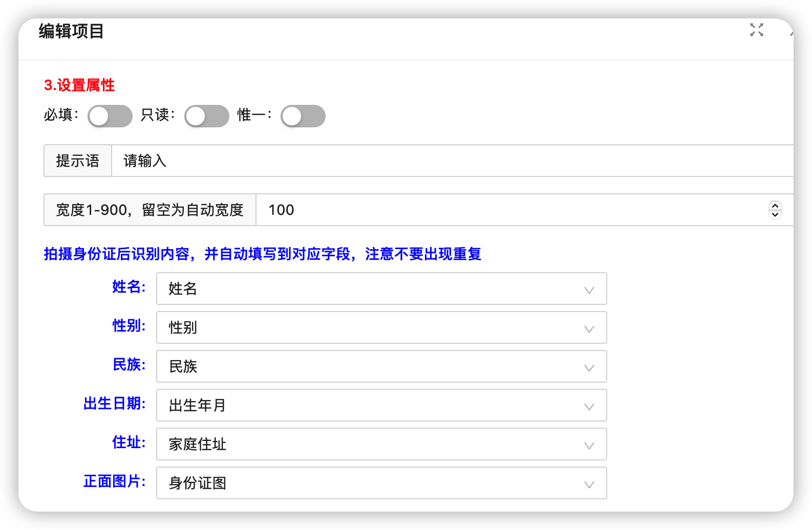The width and height of the screenshot is (812, 530).
Task: Toggle the 只读 read-only switch
Action: tap(207, 116)
